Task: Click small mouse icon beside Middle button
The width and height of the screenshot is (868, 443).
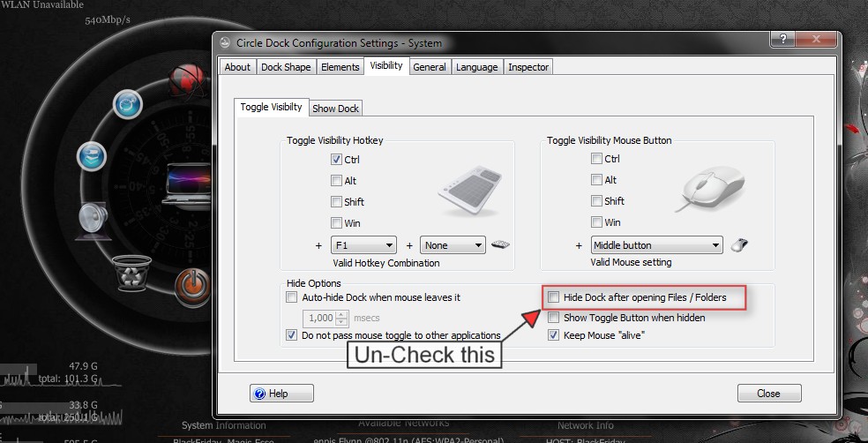Action: point(739,244)
